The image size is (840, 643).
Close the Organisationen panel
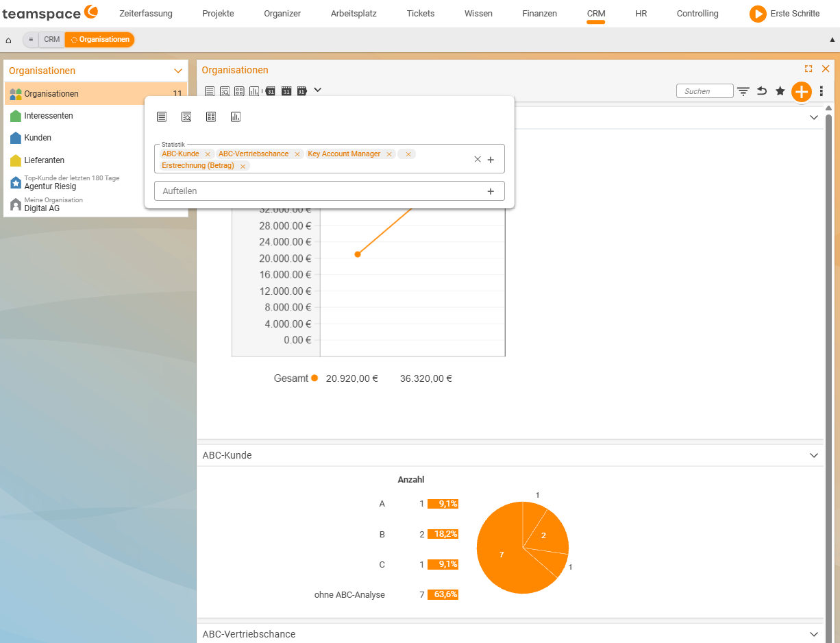coord(826,69)
